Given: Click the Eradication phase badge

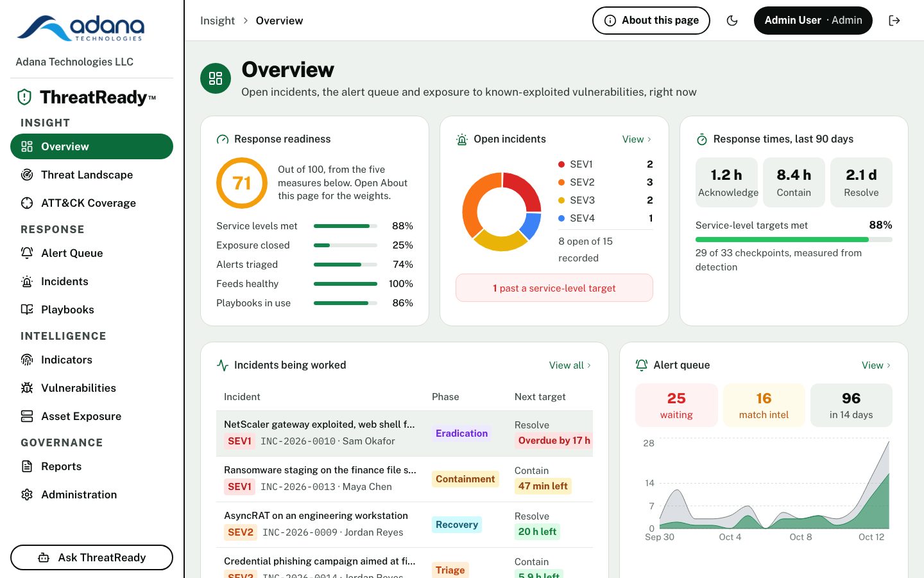Looking at the screenshot, I should pyautogui.click(x=461, y=433).
